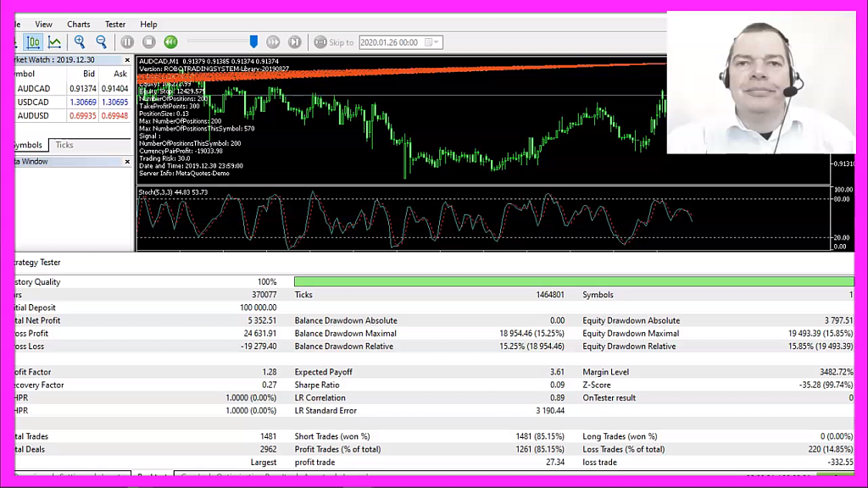Click the green slow-down rewind button
The image size is (868, 488).
point(170,42)
